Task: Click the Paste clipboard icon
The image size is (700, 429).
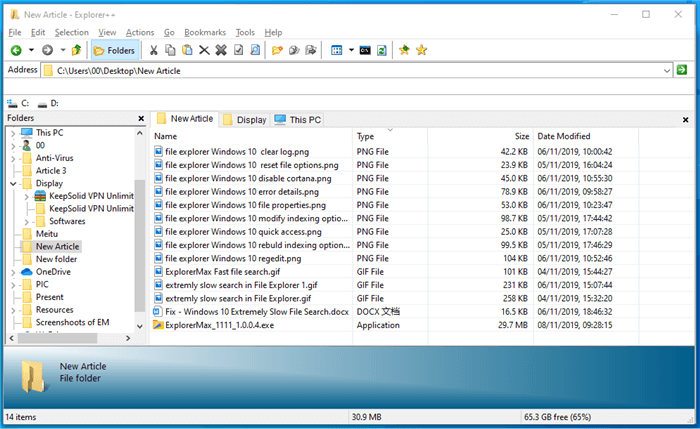Action: pyautogui.click(x=187, y=50)
